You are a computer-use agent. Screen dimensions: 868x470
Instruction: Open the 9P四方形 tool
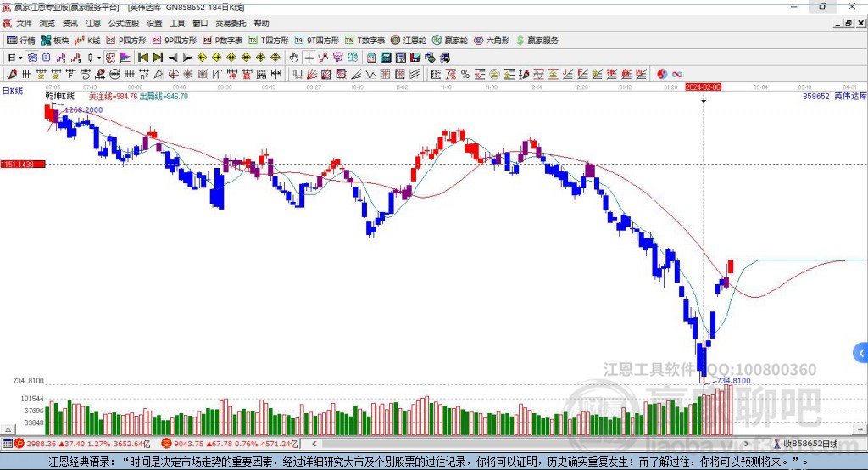[x=175, y=41]
